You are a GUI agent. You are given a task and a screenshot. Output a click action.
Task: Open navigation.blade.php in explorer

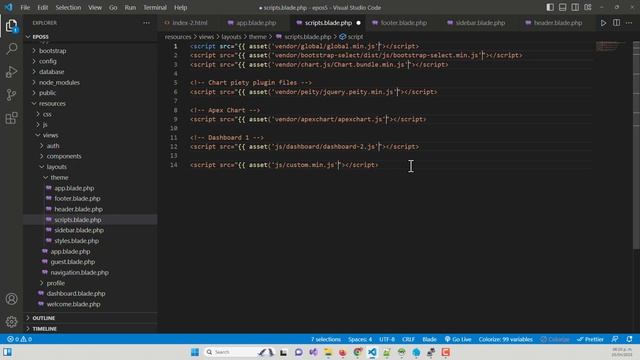pyautogui.click(x=80, y=272)
